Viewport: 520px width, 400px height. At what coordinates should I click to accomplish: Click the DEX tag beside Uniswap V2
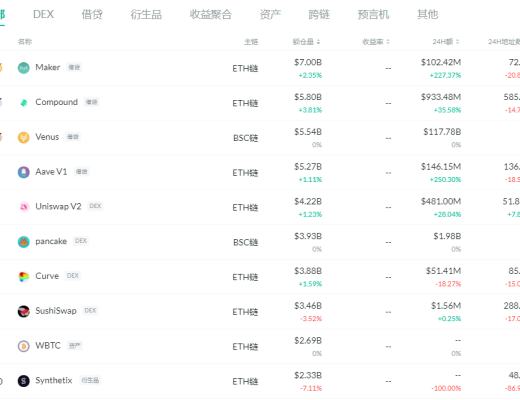95,206
